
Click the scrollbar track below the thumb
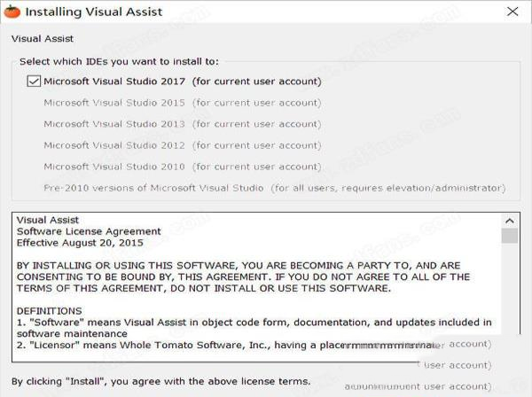click(x=509, y=292)
